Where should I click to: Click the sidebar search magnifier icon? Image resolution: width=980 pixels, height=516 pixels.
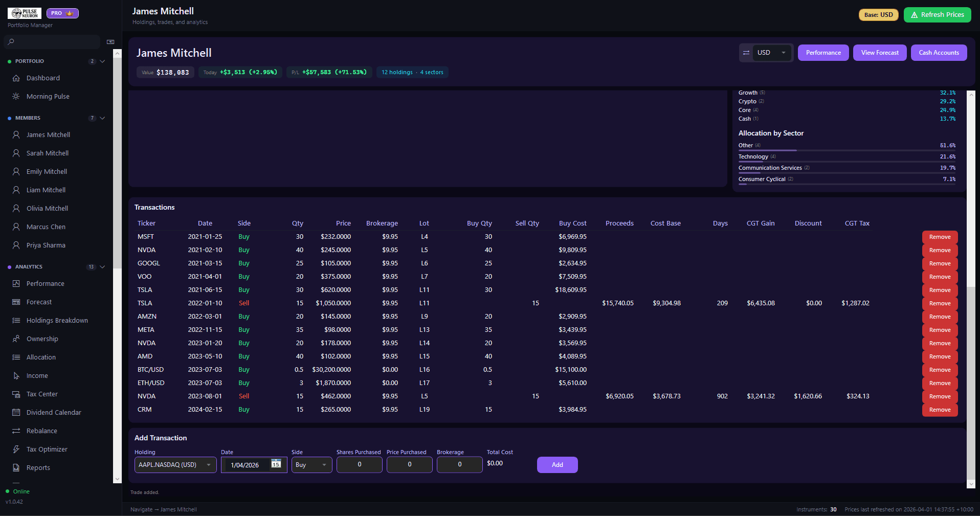[x=11, y=42]
